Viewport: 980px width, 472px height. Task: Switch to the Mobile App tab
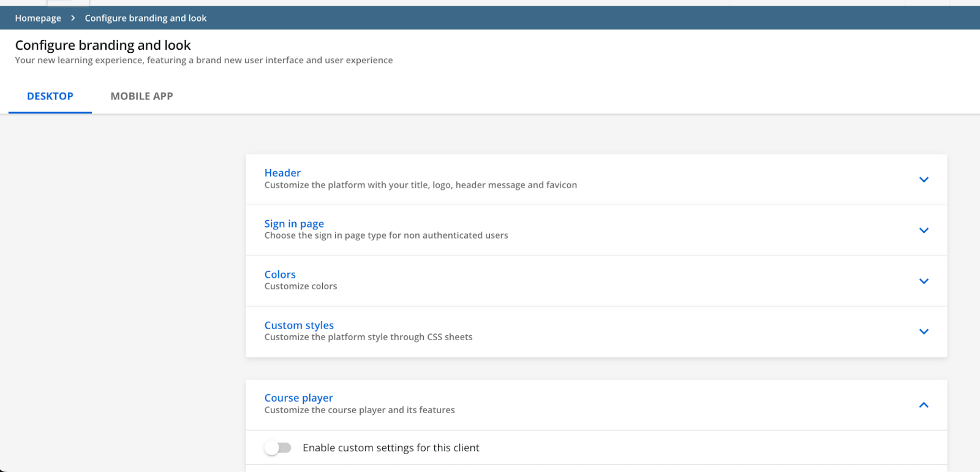(x=141, y=96)
